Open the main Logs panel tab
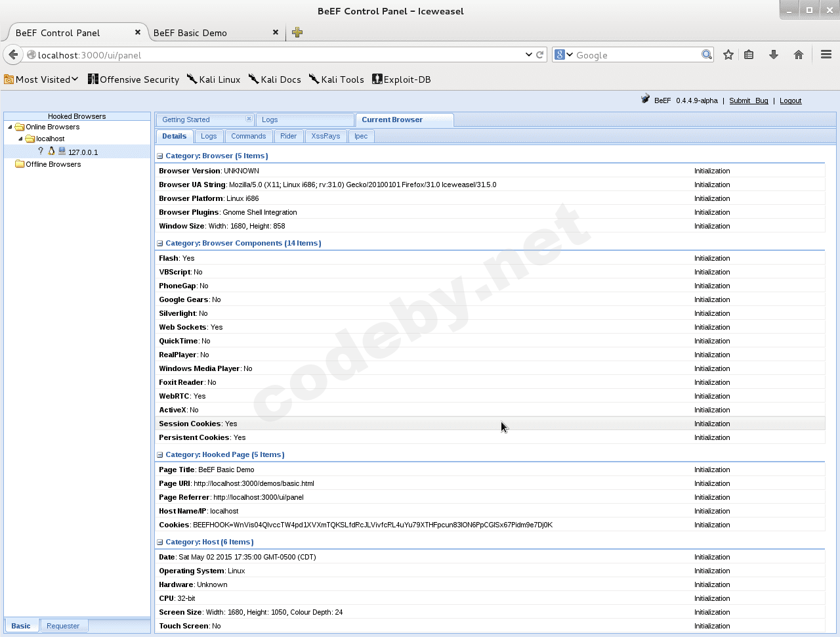This screenshot has height=637, width=840. (304, 120)
